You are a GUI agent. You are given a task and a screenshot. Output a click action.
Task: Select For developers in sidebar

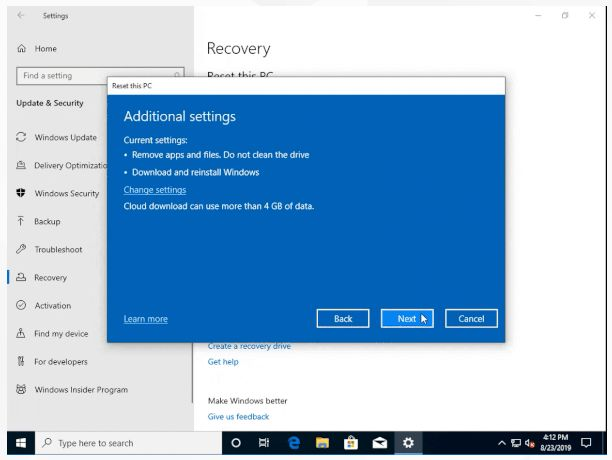click(61, 362)
